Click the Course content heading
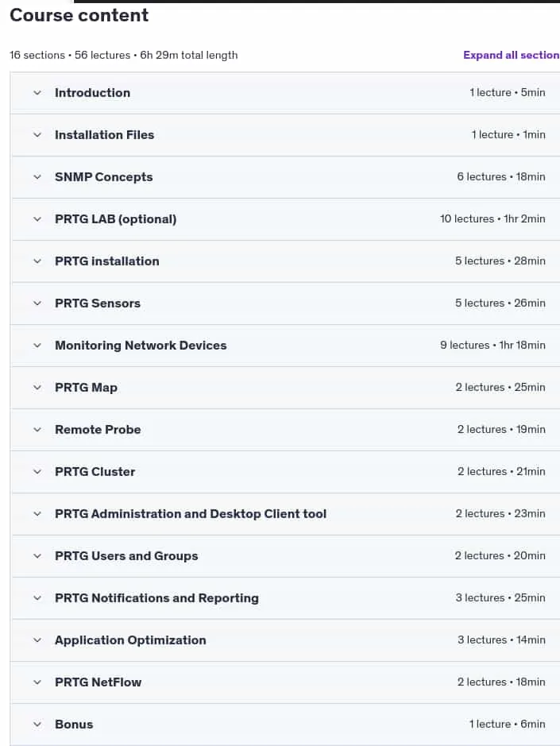The height and width of the screenshot is (746, 560). (x=79, y=15)
